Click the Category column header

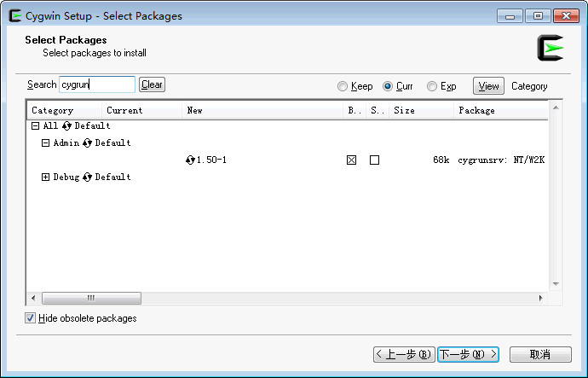click(x=65, y=110)
